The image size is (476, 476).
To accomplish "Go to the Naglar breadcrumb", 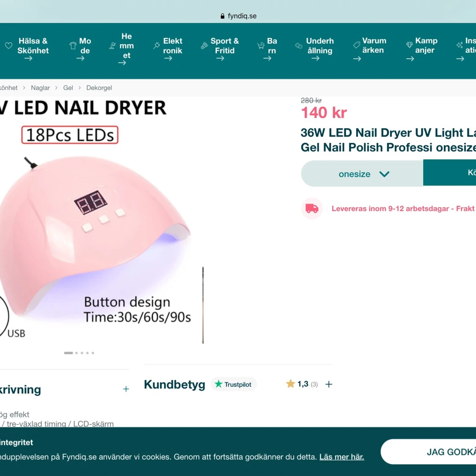I will tap(40, 88).
